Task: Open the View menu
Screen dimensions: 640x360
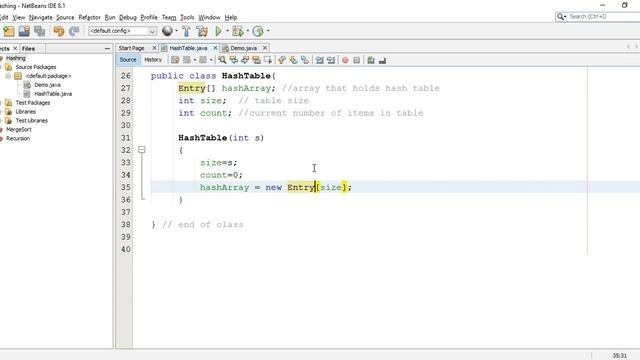Action: (x=19, y=18)
